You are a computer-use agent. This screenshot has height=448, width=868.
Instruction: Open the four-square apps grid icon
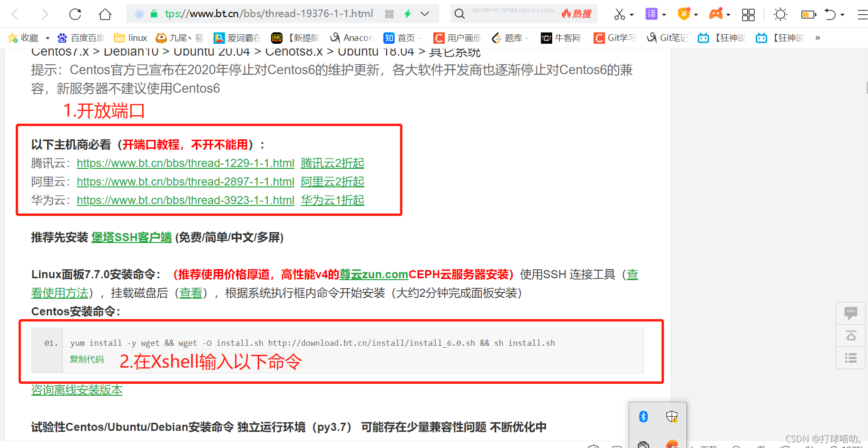(x=748, y=15)
